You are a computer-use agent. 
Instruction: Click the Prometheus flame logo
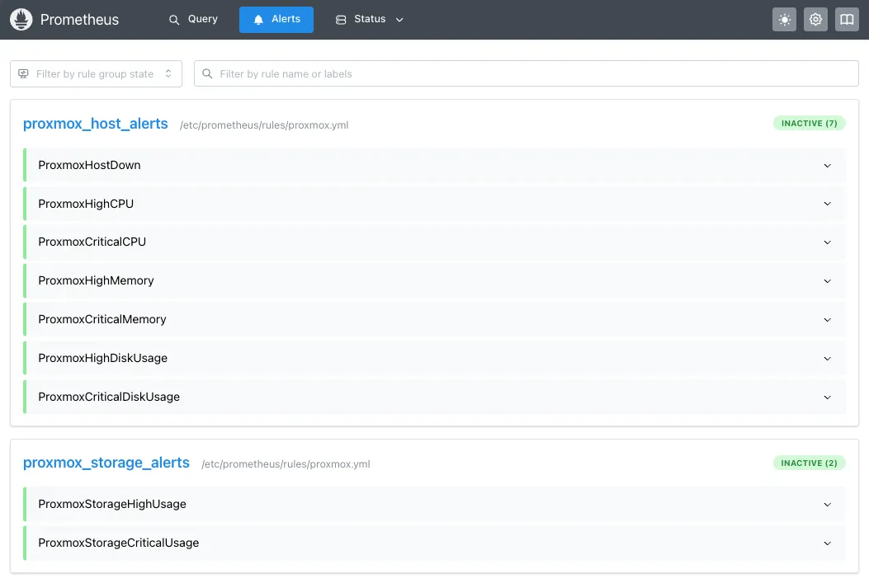(21, 20)
